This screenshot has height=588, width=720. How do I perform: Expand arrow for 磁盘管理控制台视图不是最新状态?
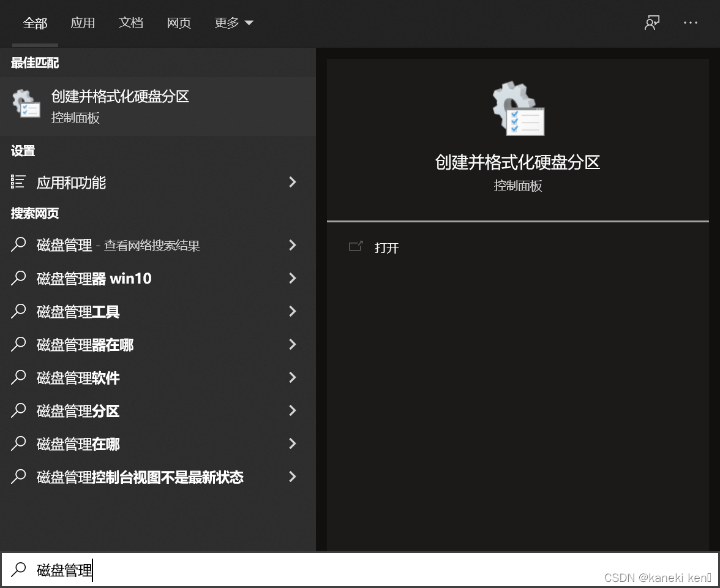tap(293, 477)
